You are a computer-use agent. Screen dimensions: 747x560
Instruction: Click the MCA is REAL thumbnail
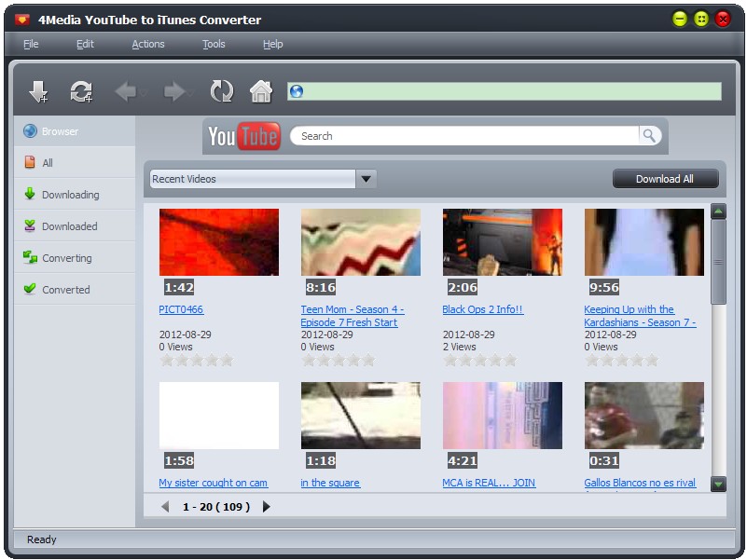click(x=503, y=416)
